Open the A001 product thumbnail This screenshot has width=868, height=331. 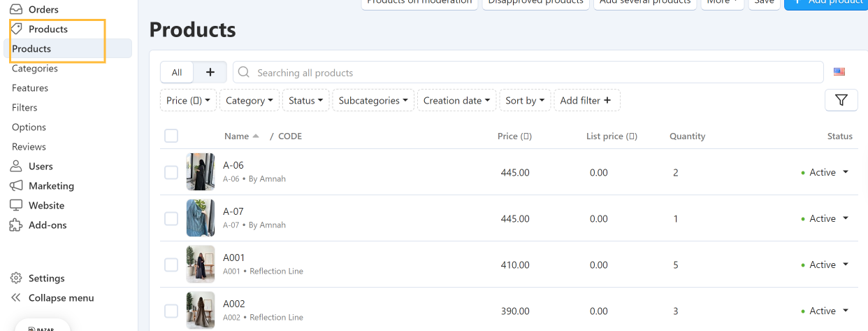coord(201,265)
